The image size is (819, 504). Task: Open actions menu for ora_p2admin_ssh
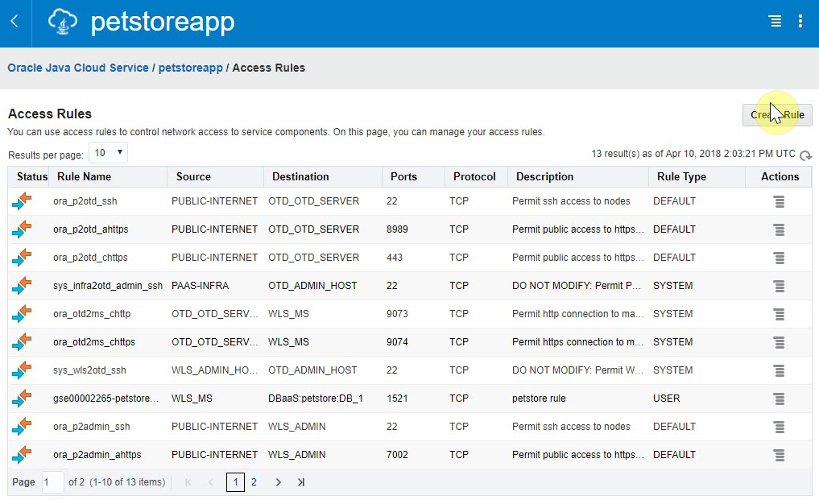coord(779,428)
